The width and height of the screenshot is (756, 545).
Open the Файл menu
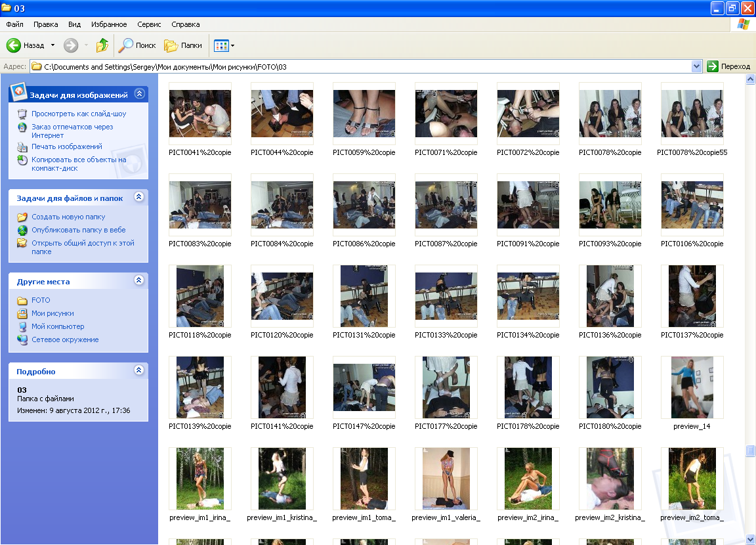point(14,24)
